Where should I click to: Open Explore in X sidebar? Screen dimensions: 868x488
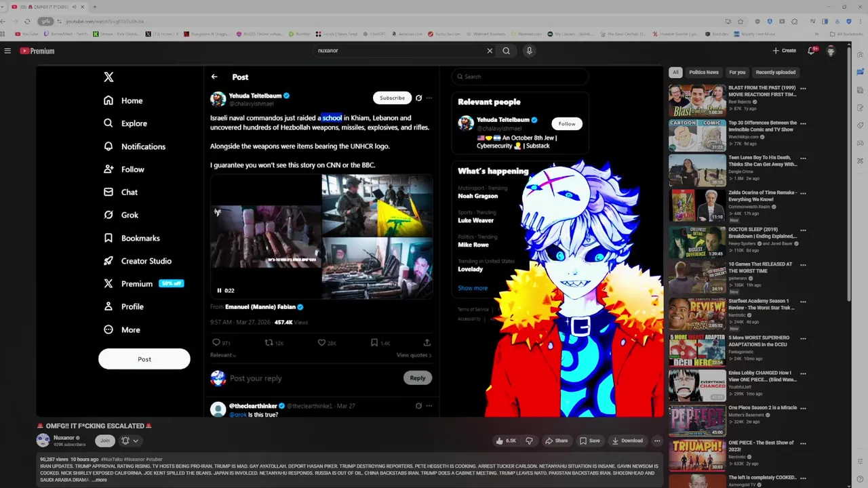(125, 123)
